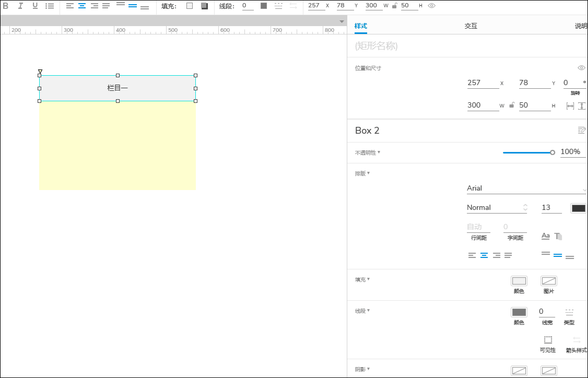Viewport: 588px width, 378px height.
Task: Collapse the 阴影 section
Action: tap(362, 370)
